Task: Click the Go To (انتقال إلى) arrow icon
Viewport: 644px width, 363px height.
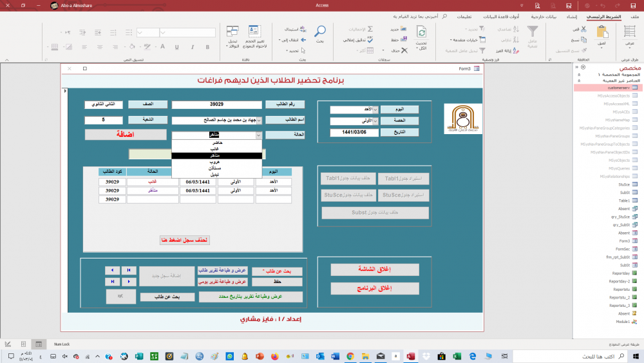Action: coord(303,40)
